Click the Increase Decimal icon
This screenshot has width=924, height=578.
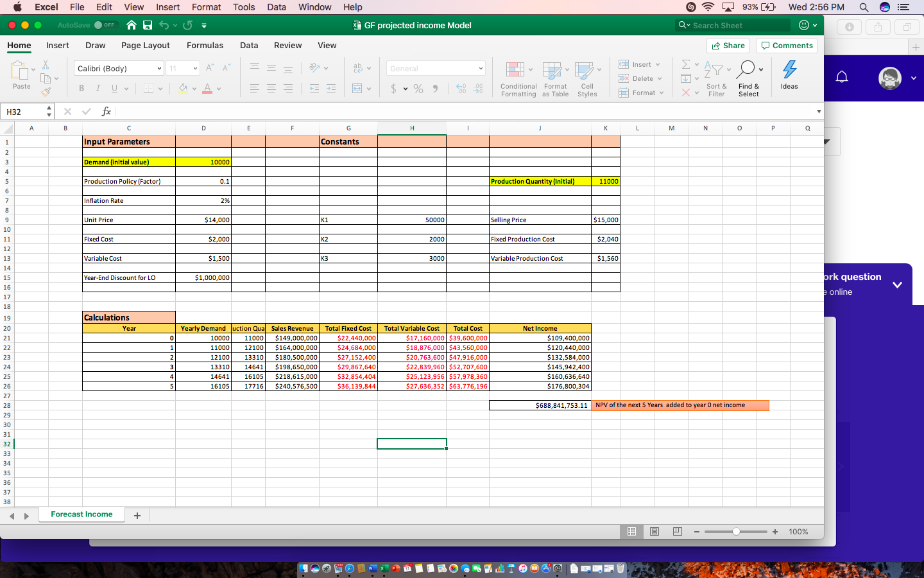point(461,89)
